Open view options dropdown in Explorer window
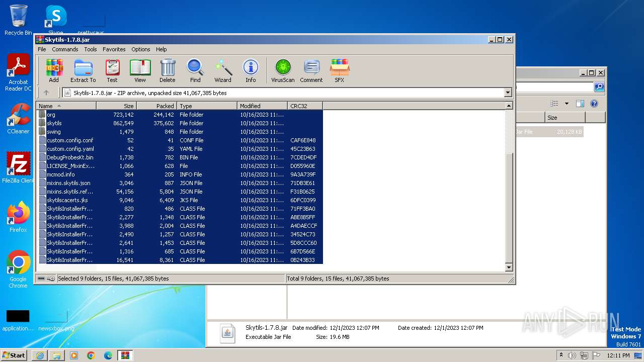 pos(567,104)
